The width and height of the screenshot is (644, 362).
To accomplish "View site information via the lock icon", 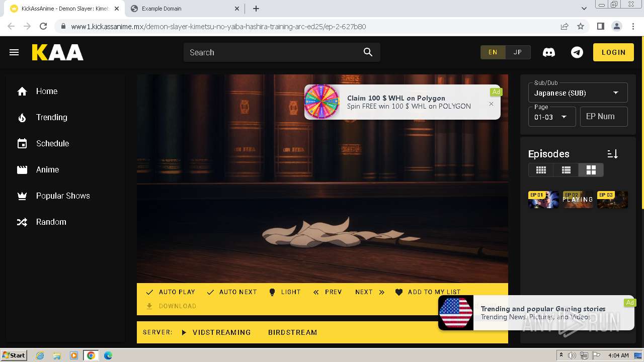I will click(x=63, y=27).
